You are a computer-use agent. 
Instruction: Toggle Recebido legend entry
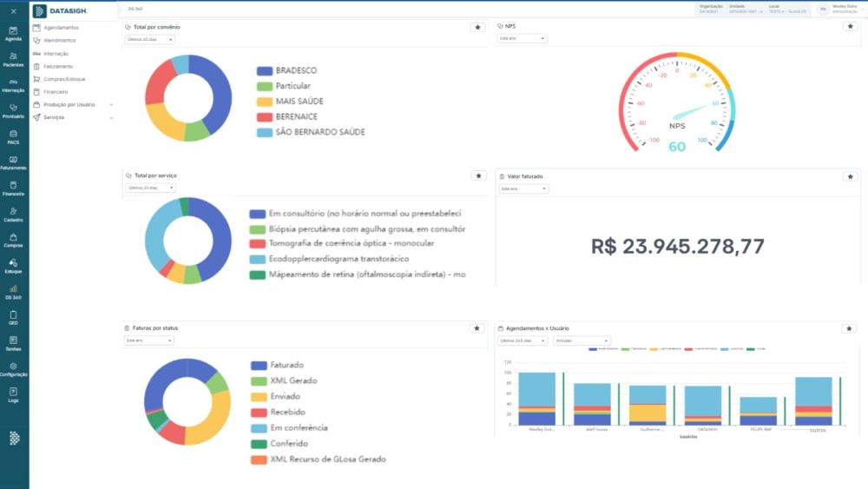(x=278, y=413)
